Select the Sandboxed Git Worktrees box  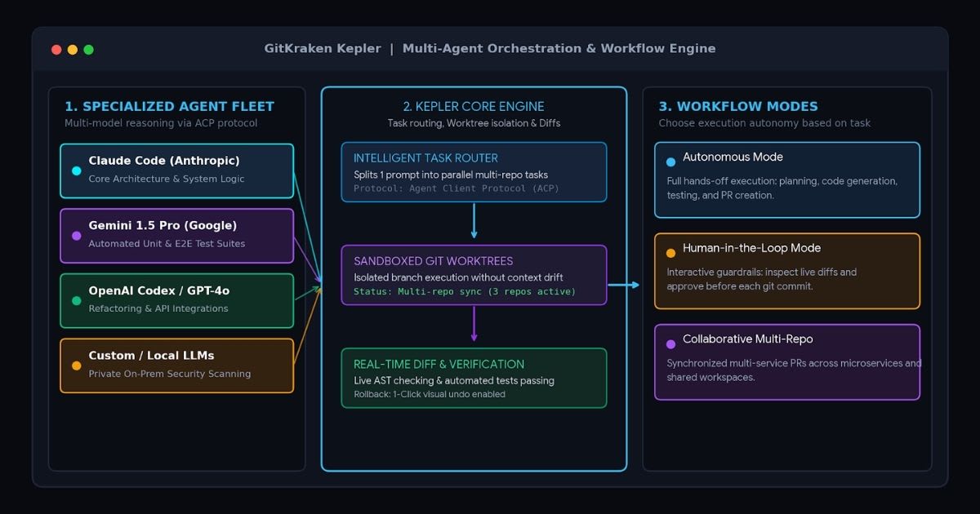tap(474, 275)
